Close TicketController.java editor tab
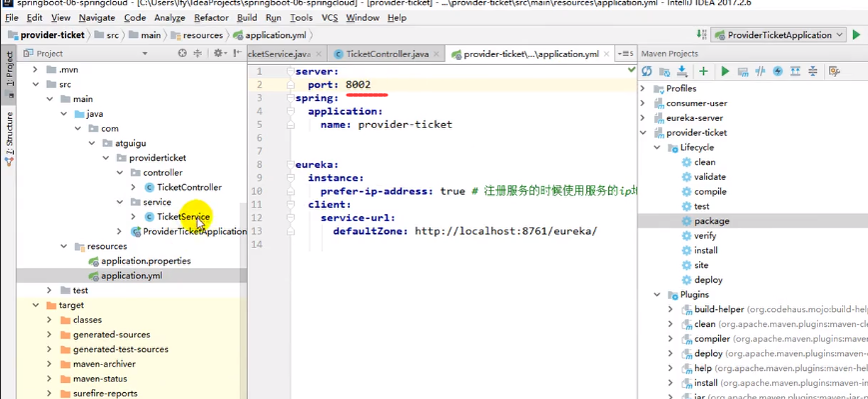 tap(436, 54)
